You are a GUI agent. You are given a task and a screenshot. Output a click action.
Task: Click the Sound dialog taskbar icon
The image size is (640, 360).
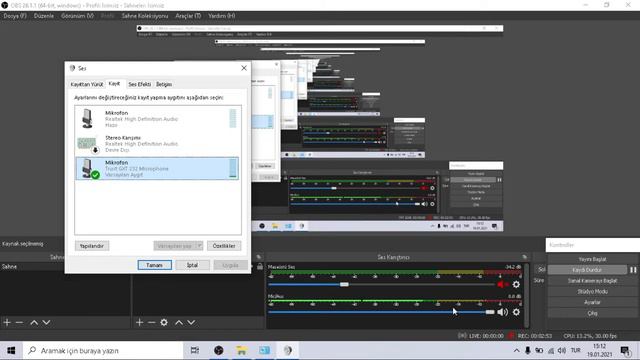pos(288,351)
